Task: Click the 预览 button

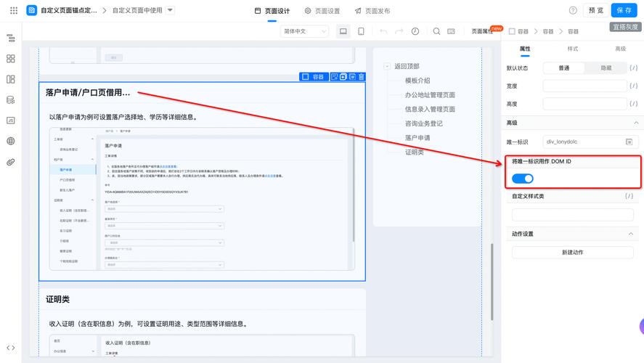Action: [x=596, y=10]
